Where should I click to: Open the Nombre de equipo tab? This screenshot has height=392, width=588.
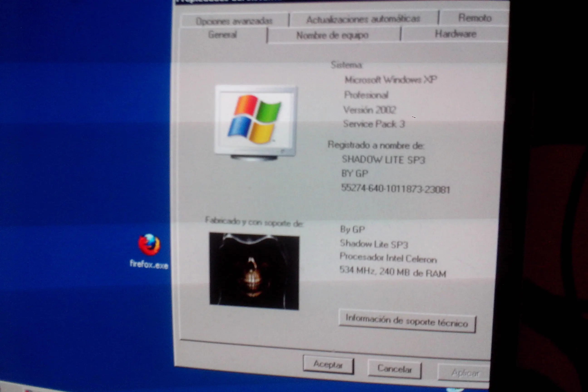click(x=333, y=35)
